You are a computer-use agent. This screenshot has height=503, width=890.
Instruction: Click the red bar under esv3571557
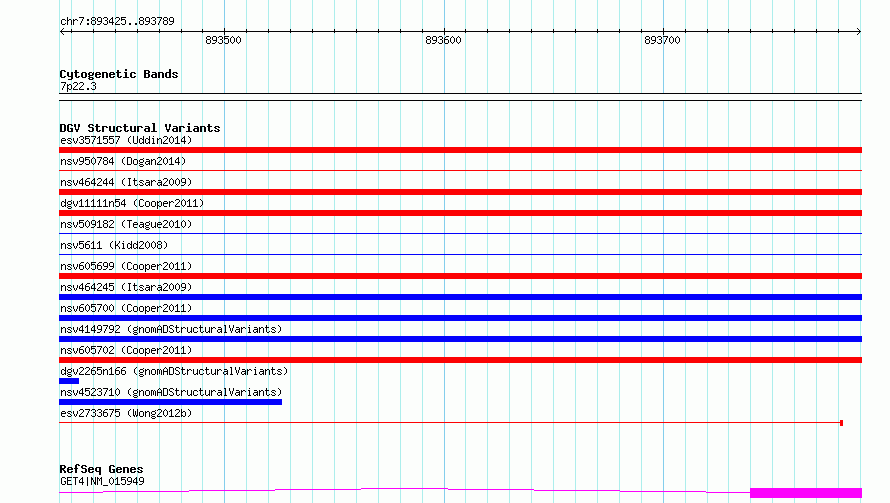click(460, 150)
